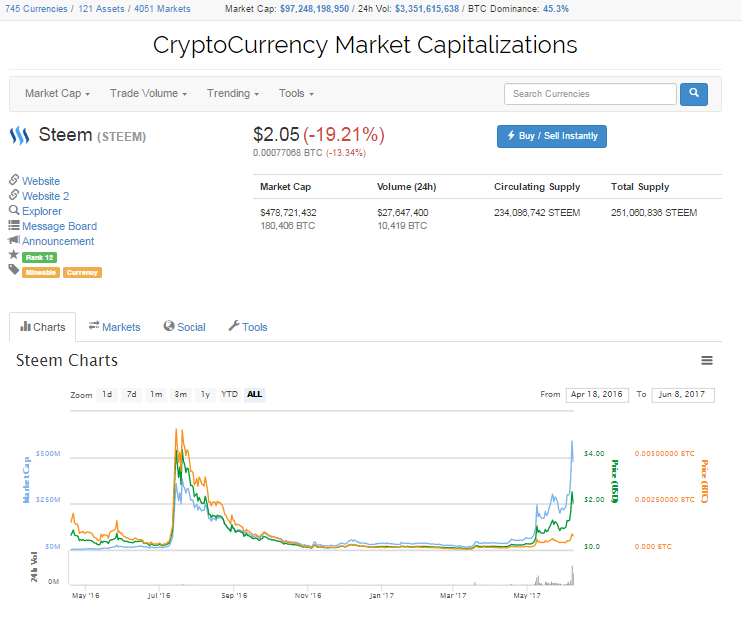Click the Market Cap chart legend label

pos(27,478)
